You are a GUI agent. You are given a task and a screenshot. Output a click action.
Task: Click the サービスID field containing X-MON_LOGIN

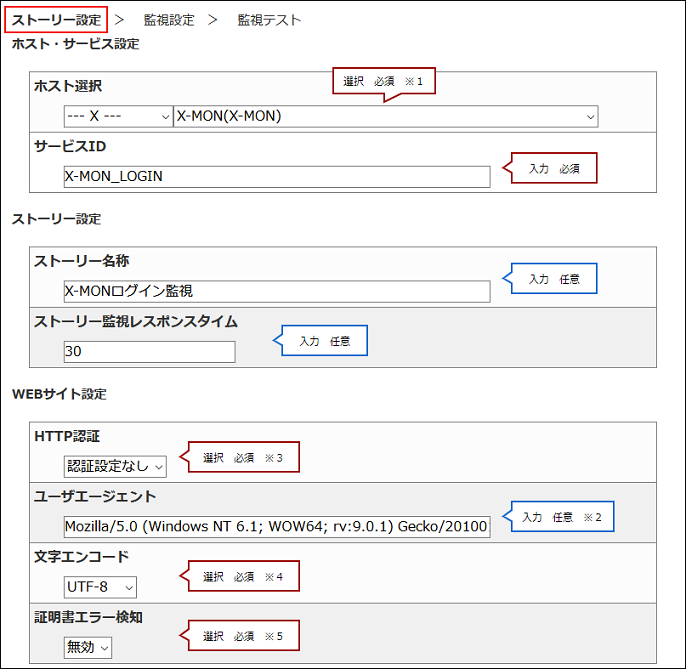pos(277,176)
